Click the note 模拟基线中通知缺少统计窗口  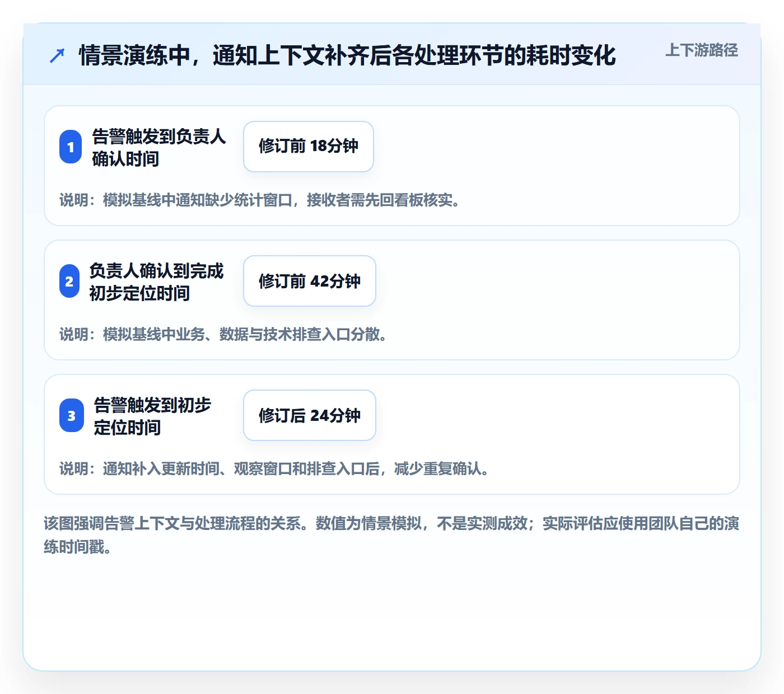198,200
